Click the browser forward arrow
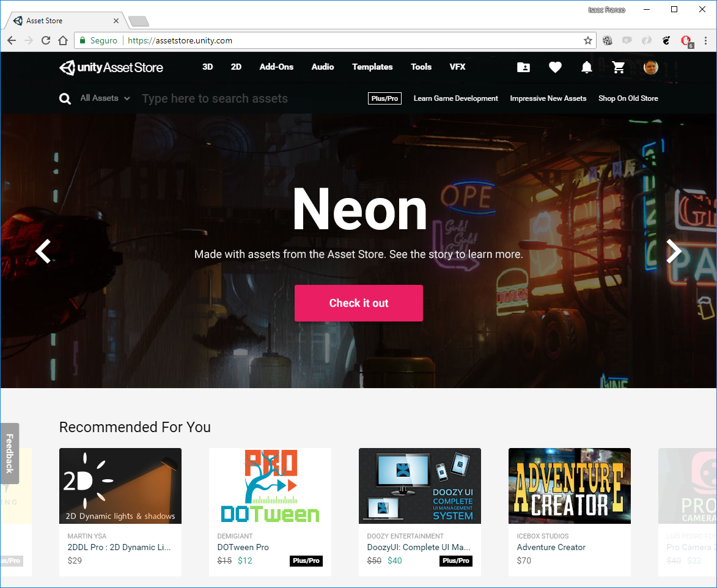Image resolution: width=717 pixels, height=588 pixels. point(29,41)
